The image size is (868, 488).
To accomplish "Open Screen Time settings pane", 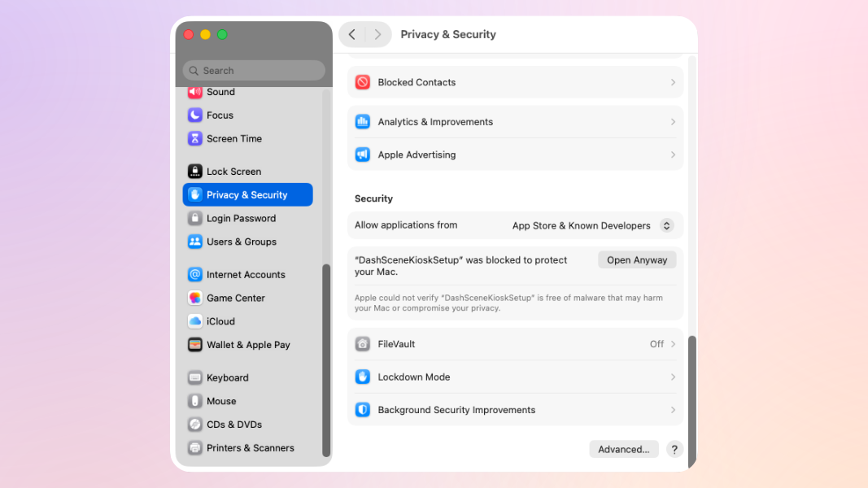I will point(247,138).
